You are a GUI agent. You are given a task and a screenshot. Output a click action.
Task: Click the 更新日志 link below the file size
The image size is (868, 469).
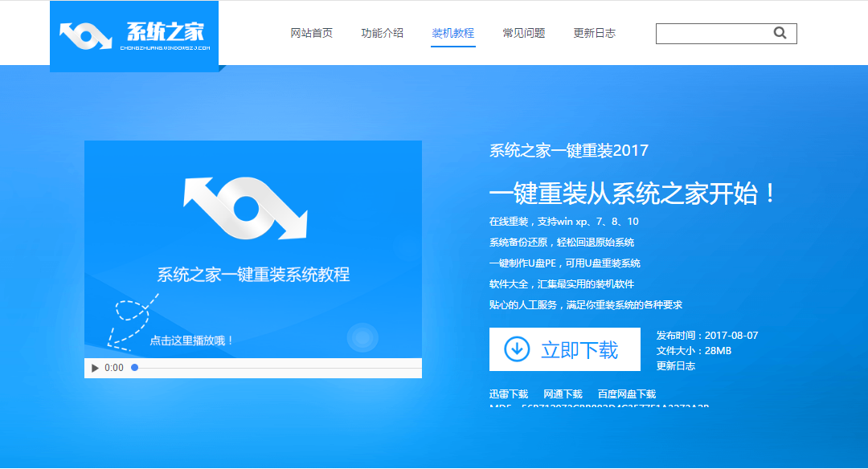point(674,366)
